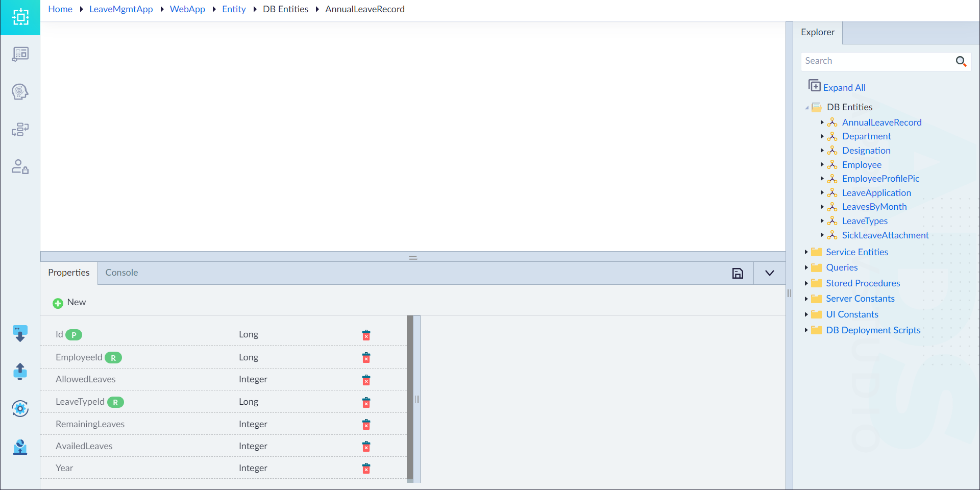Go to Home in breadcrumb
The height and width of the screenshot is (490, 980).
[60, 9]
